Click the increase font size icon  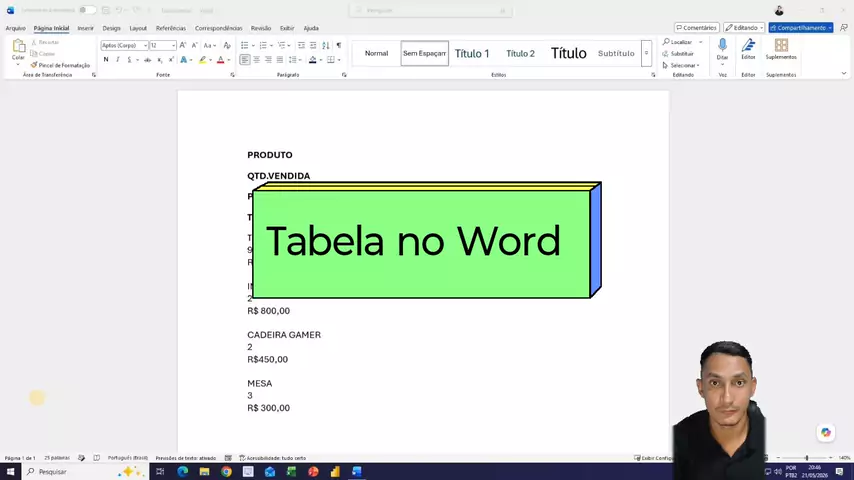coord(183,45)
